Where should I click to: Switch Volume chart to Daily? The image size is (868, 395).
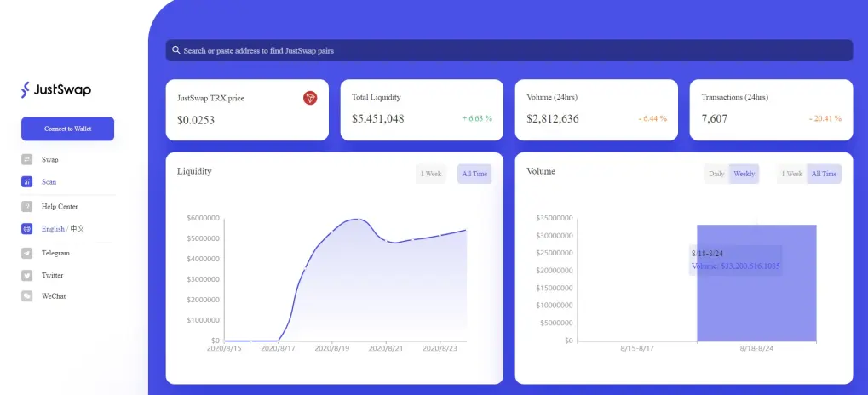point(716,174)
